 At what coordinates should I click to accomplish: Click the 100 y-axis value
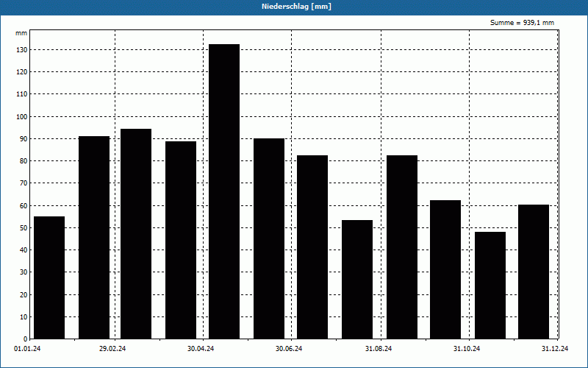[22, 117]
